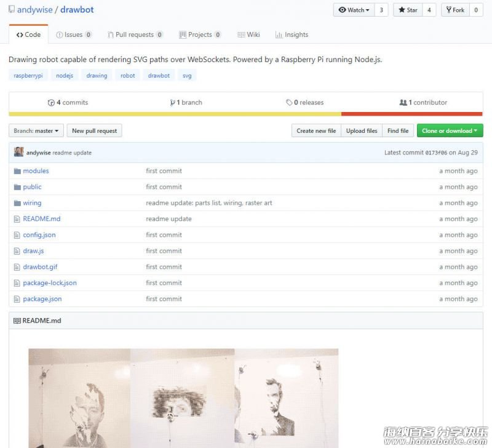Image resolution: width=492 pixels, height=448 pixels.
Task: Open the draw.js file
Action: (34, 251)
